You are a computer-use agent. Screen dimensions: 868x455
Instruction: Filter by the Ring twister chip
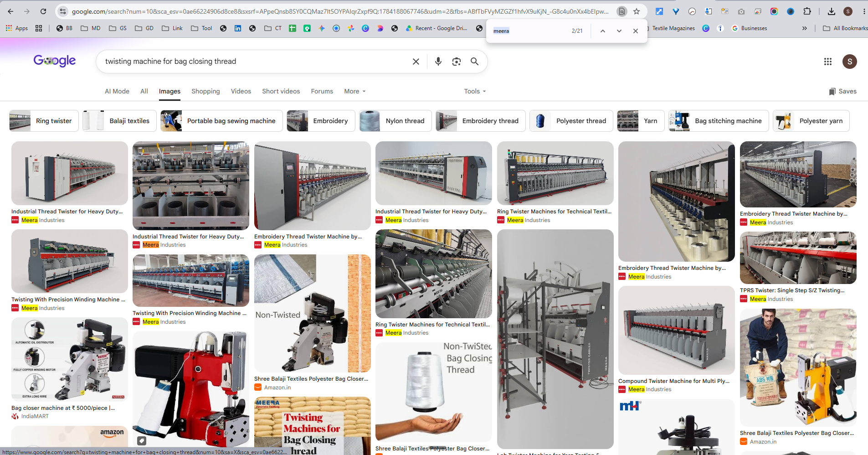pyautogui.click(x=44, y=121)
